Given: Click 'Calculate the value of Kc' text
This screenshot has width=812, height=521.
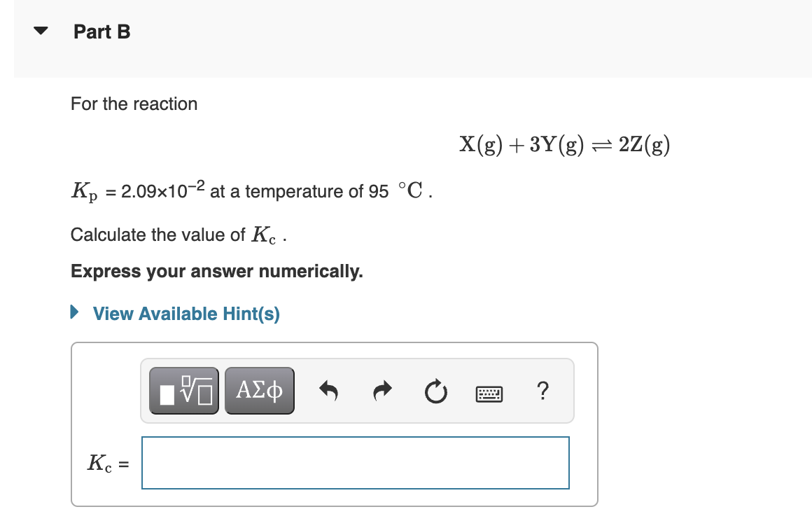Looking at the screenshot, I should point(178,235).
